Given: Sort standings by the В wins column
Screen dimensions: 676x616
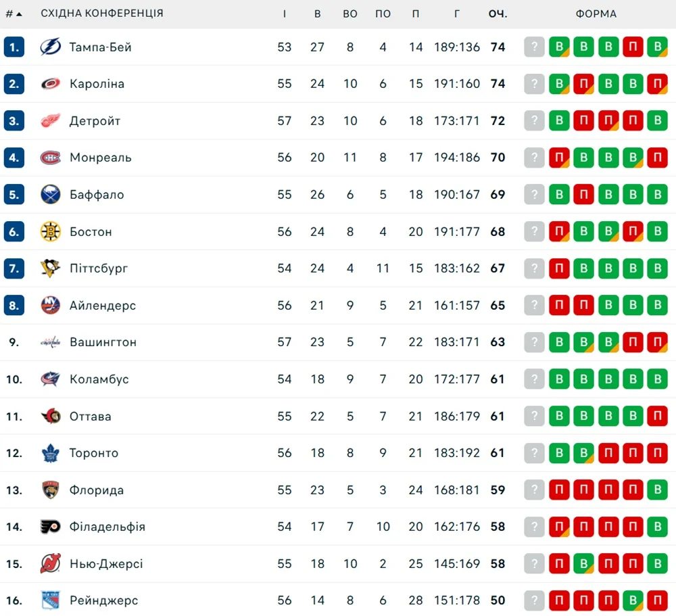Looking at the screenshot, I should [318, 14].
